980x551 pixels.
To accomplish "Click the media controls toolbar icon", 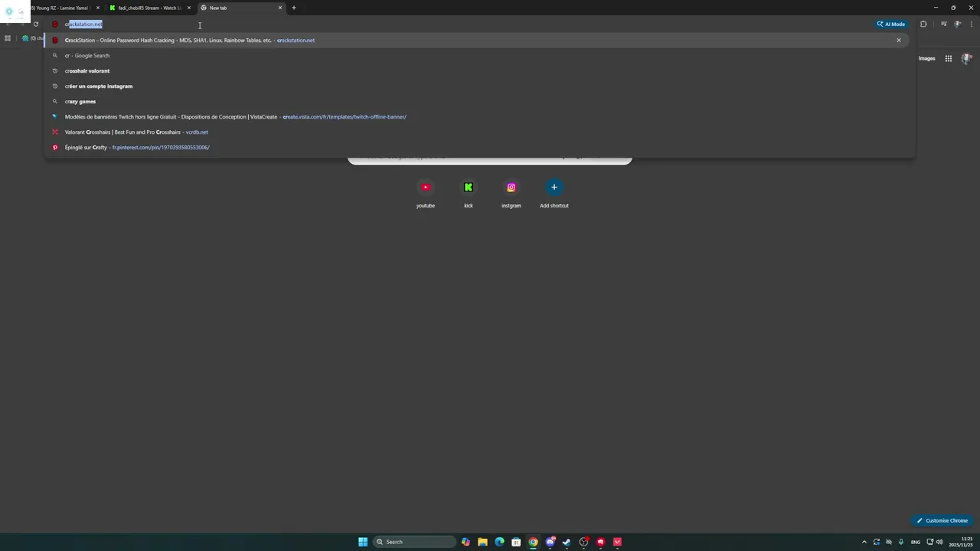I will pyautogui.click(x=943, y=24).
